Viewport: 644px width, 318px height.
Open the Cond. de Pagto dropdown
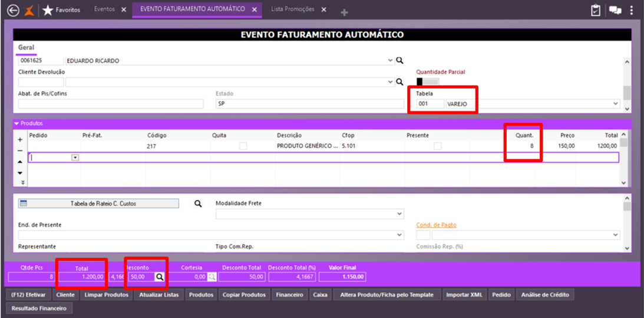(x=616, y=235)
